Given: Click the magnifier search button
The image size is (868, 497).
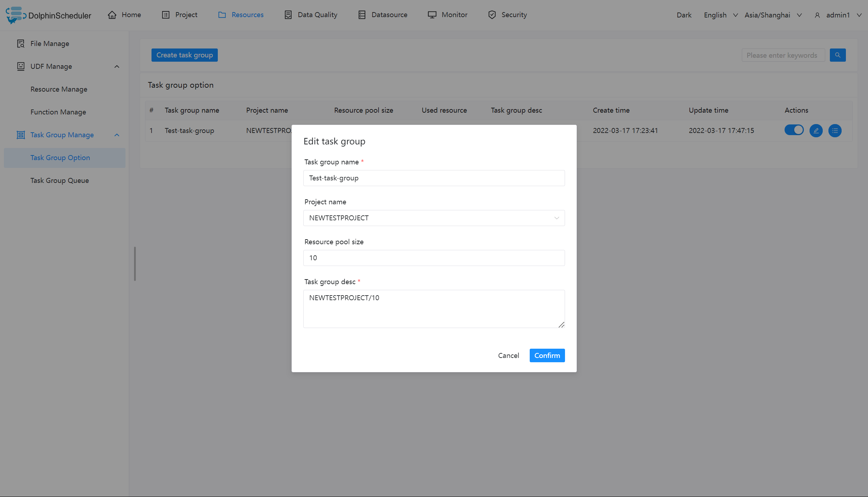Looking at the screenshot, I should pos(837,55).
